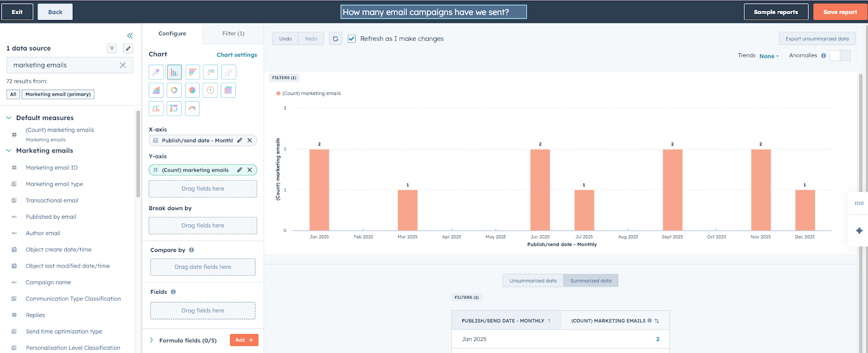Select the gauge chart type
This screenshot has width=868, height=353.
(192, 109)
